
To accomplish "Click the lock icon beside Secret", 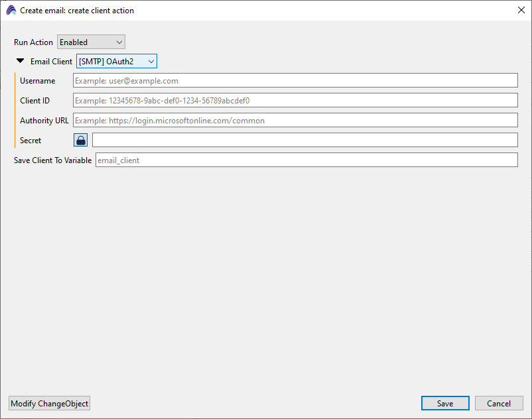I will [80, 140].
